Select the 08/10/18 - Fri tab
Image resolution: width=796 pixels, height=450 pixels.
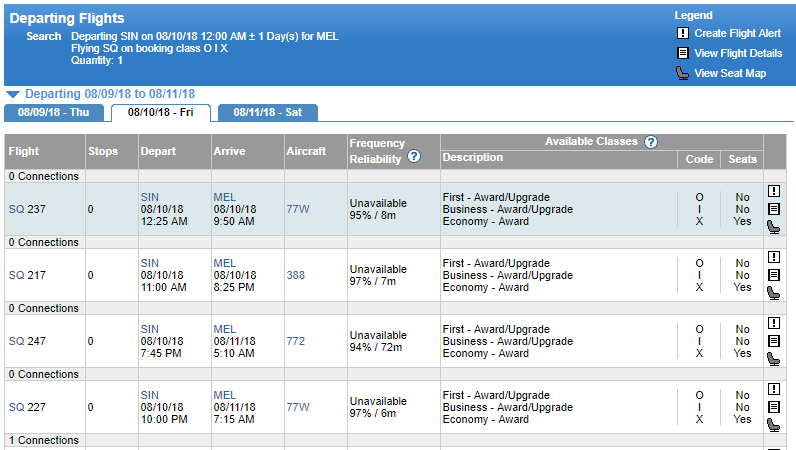point(160,112)
